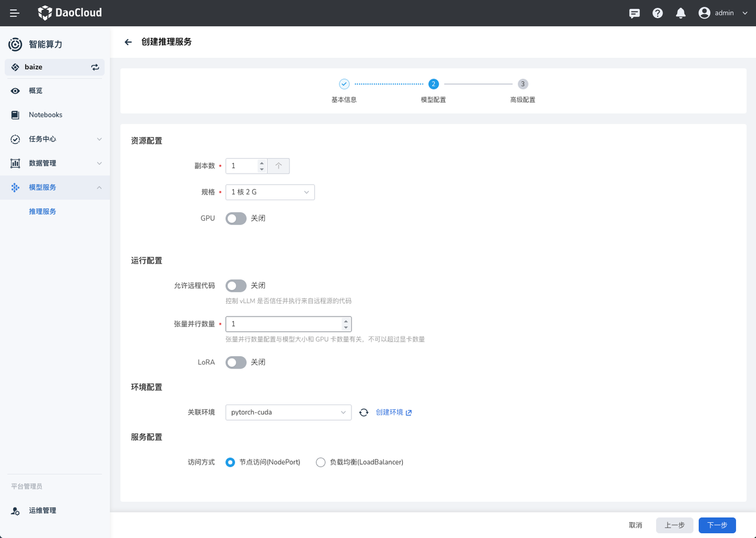Enable the LoRA toggle switch
Image resolution: width=756 pixels, height=538 pixels.
point(236,363)
